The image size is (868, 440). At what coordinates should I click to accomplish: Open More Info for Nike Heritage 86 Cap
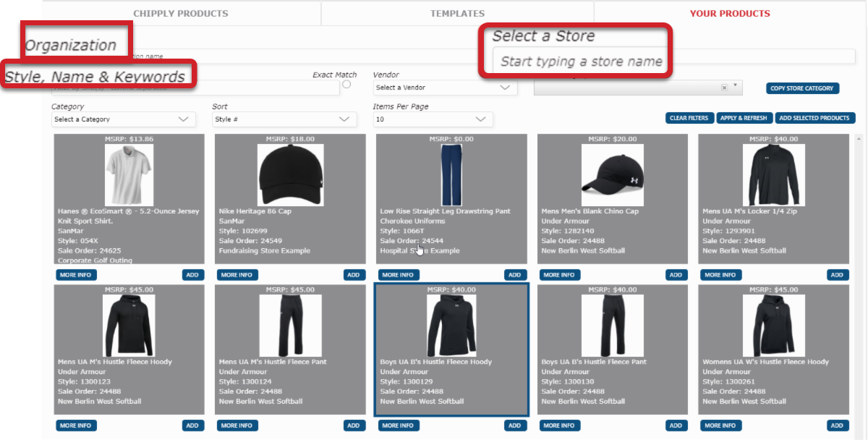click(237, 275)
